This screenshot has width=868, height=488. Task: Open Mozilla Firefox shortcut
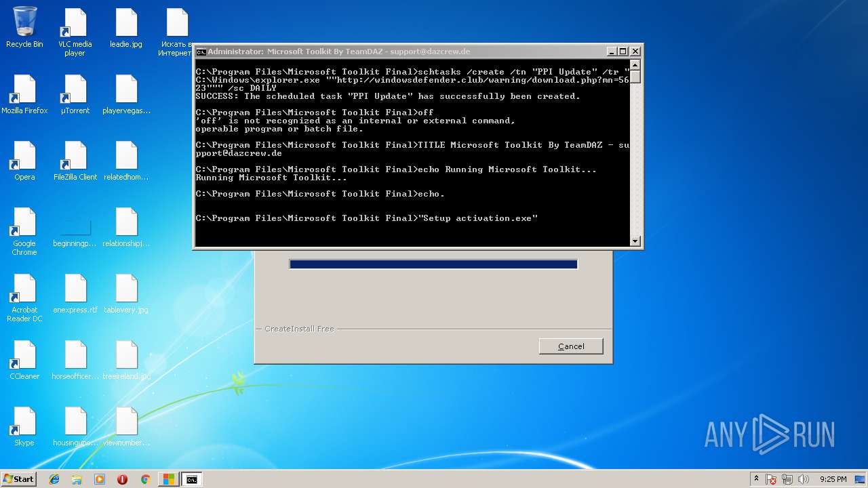tap(24, 94)
